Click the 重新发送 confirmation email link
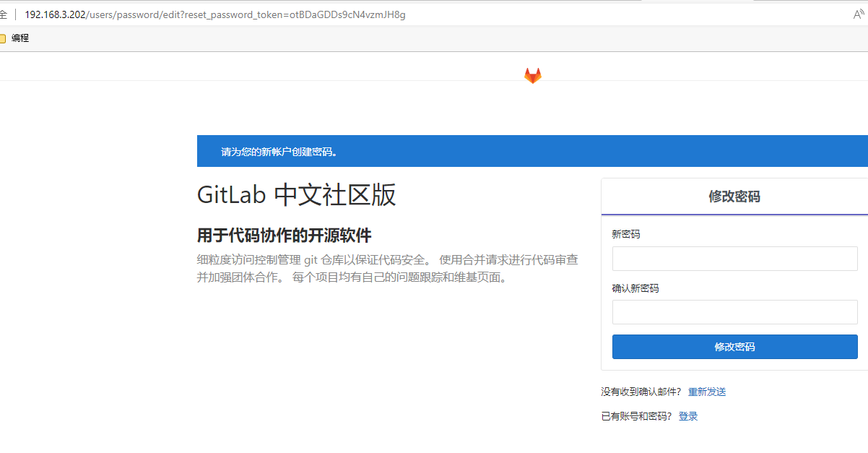This screenshot has height=453, width=868. point(707,392)
